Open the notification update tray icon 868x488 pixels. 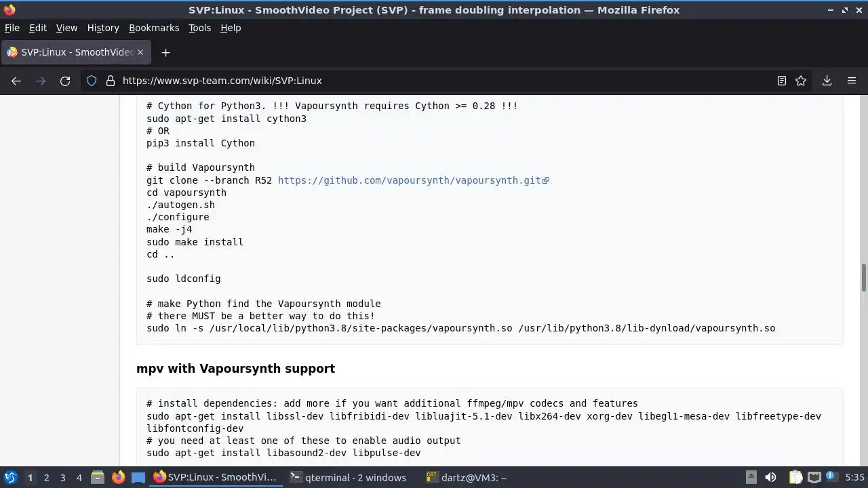[831, 478]
